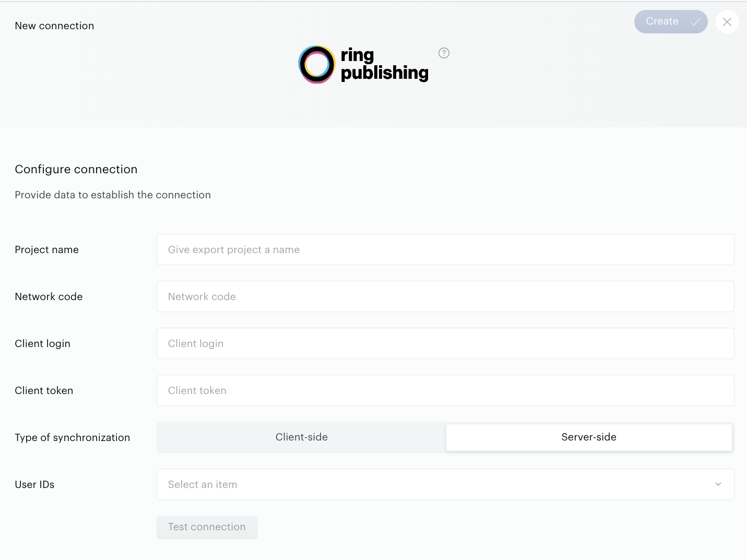This screenshot has height=560, width=747.
Task: Click the New connection title
Action: [54, 26]
